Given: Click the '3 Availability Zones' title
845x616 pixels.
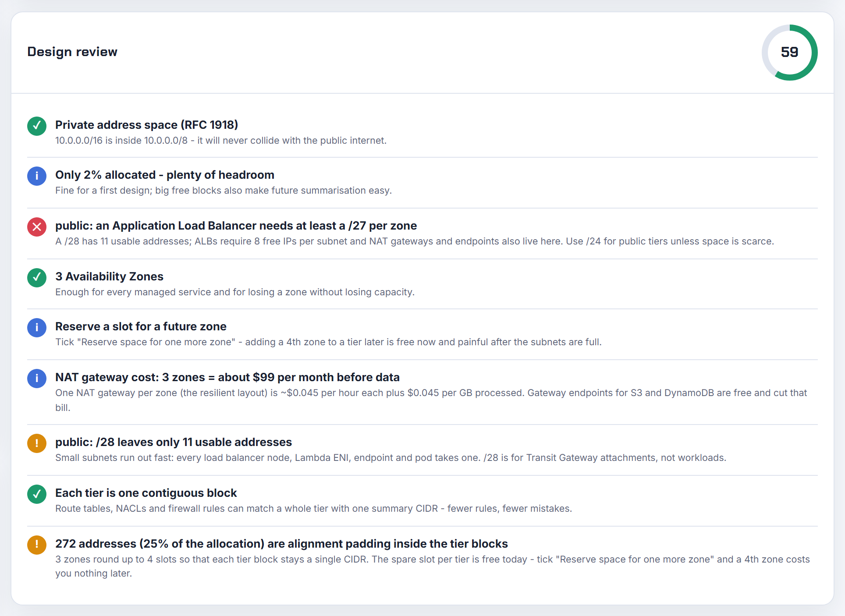Looking at the screenshot, I should 110,276.
